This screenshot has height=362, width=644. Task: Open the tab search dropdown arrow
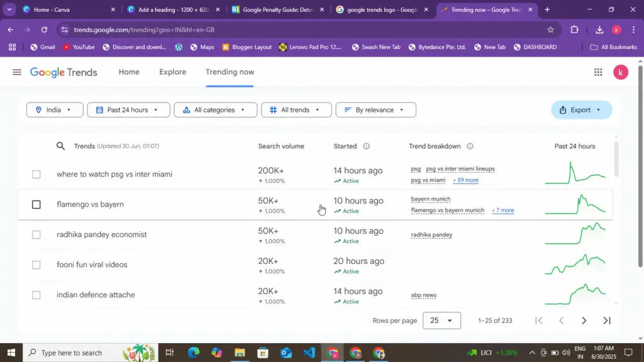[9, 9]
